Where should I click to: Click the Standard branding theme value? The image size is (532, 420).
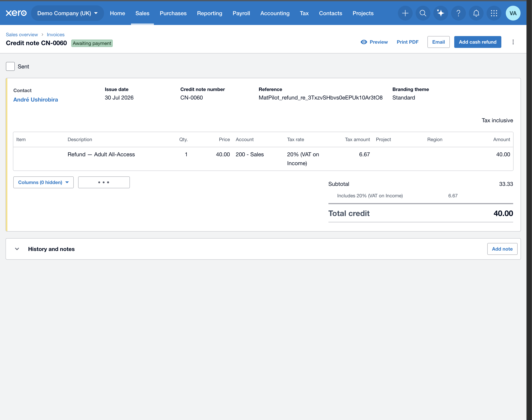pyautogui.click(x=404, y=98)
